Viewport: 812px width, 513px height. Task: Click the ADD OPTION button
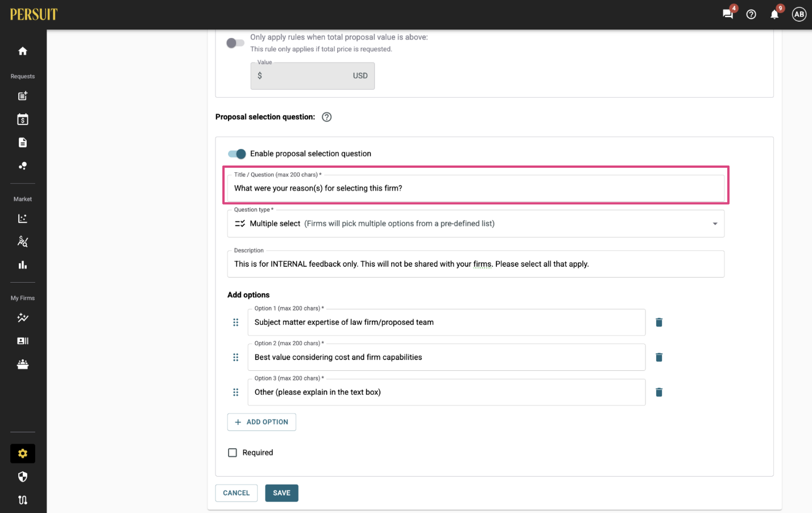pyautogui.click(x=262, y=422)
